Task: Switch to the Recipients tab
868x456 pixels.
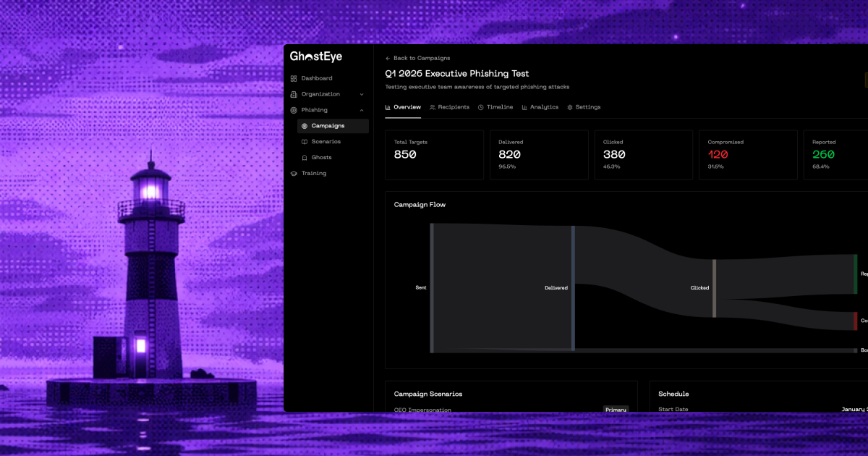Action: click(449, 107)
